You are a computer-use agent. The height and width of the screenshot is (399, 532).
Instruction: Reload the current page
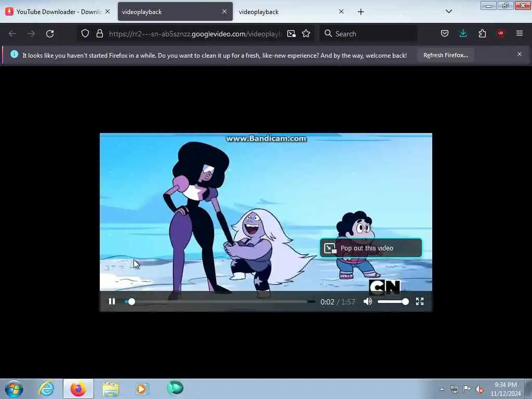(x=50, y=34)
